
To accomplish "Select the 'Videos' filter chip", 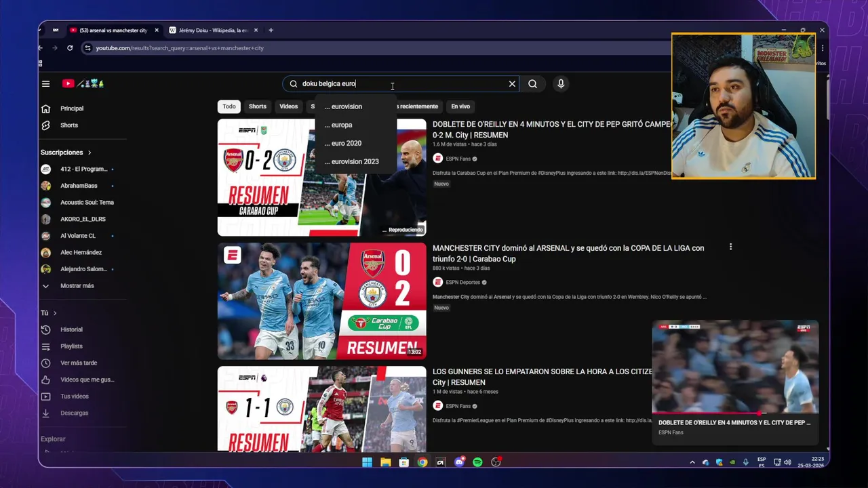I will [x=289, y=106].
